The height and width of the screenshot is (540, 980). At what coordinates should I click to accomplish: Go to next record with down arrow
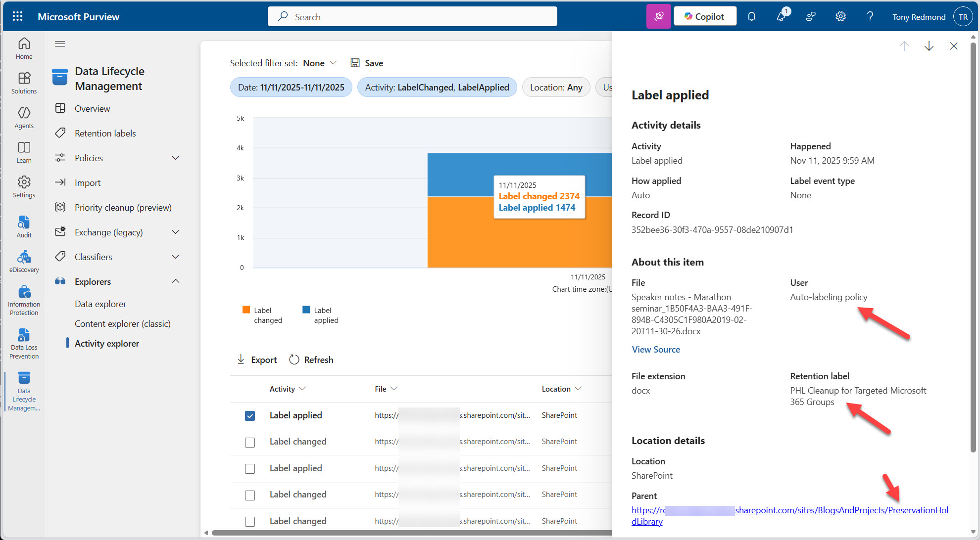[x=929, y=46]
